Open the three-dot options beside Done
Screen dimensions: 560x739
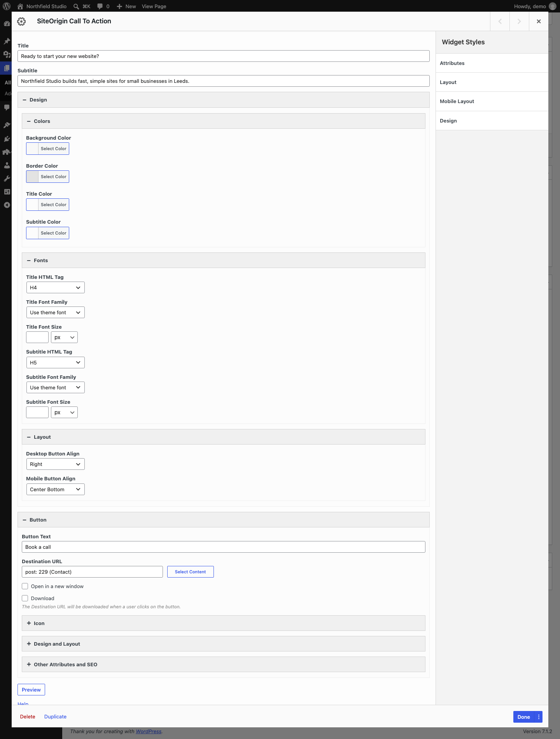click(539, 717)
